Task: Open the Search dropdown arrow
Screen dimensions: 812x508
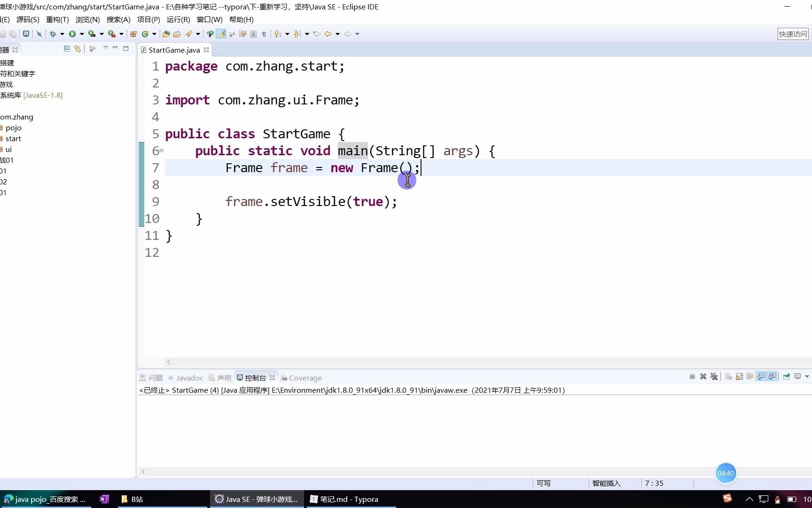Action: pos(198,34)
